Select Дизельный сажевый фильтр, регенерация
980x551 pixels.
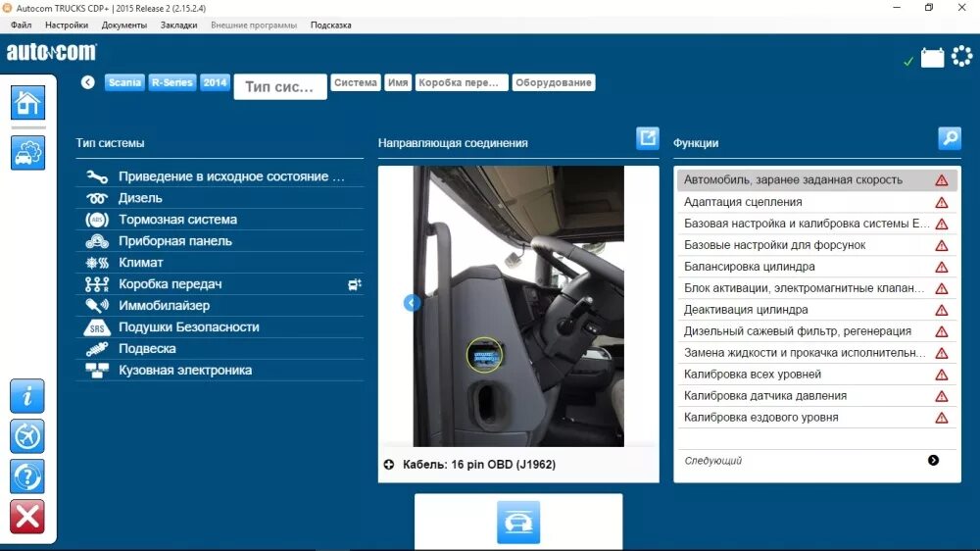pos(817,331)
